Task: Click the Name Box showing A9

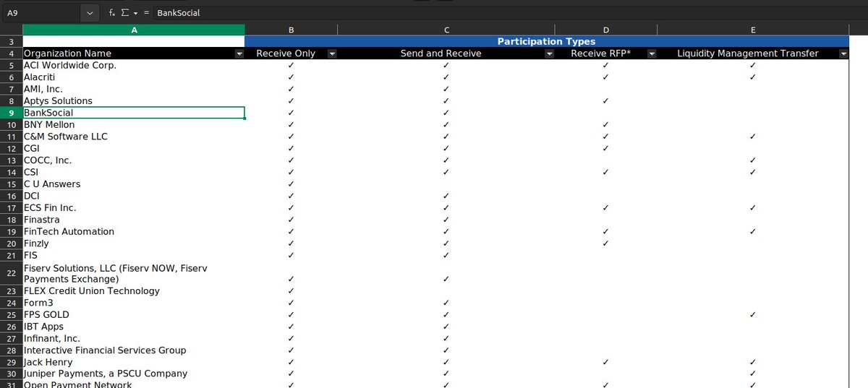Action: [x=41, y=13]
